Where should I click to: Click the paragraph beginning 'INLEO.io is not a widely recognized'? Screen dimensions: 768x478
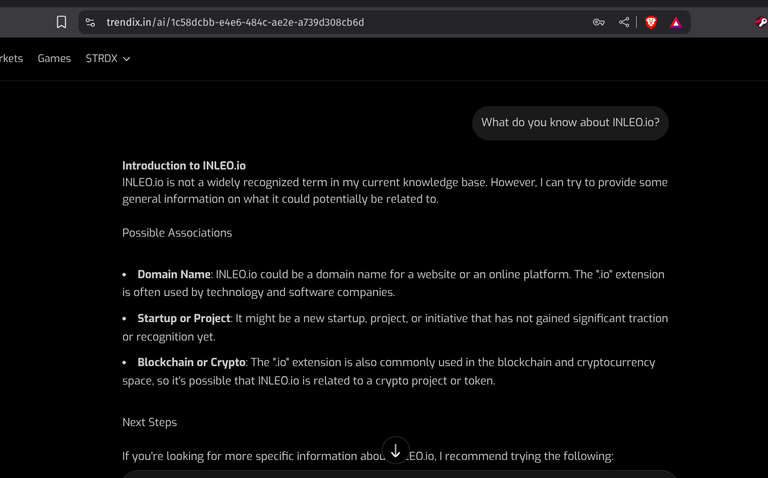click(395, 191)
